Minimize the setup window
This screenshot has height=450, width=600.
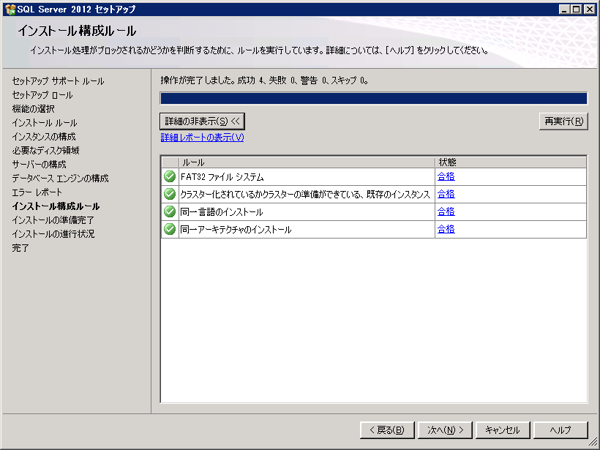coord(564,9)
